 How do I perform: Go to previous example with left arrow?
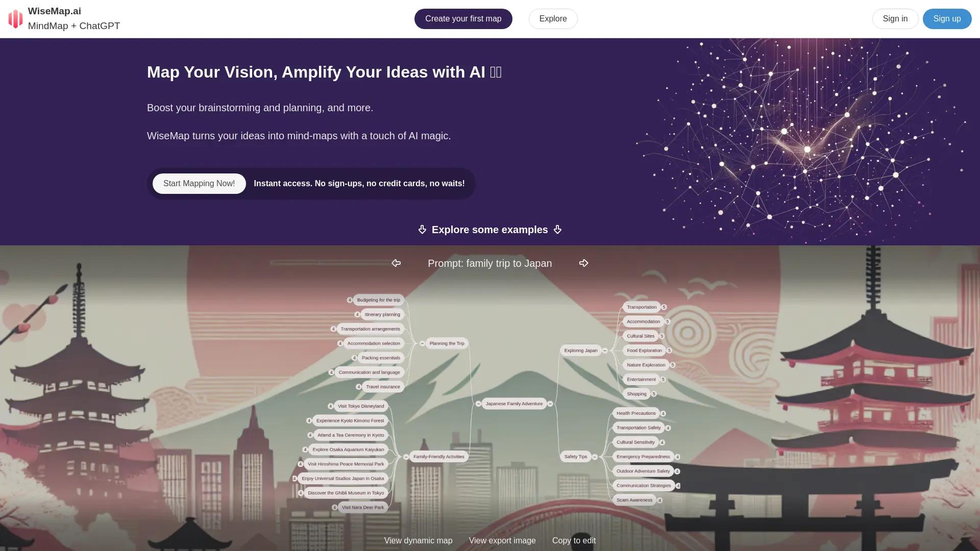pos(396,263)
